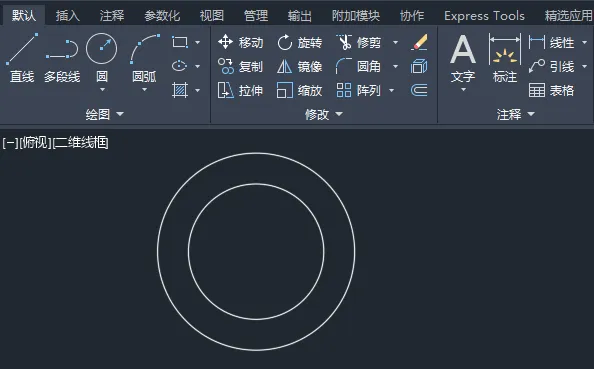Screen dimensions: 594x369
Task: Select the Linear (线性) dimension tool
Action: coord(552,42)
